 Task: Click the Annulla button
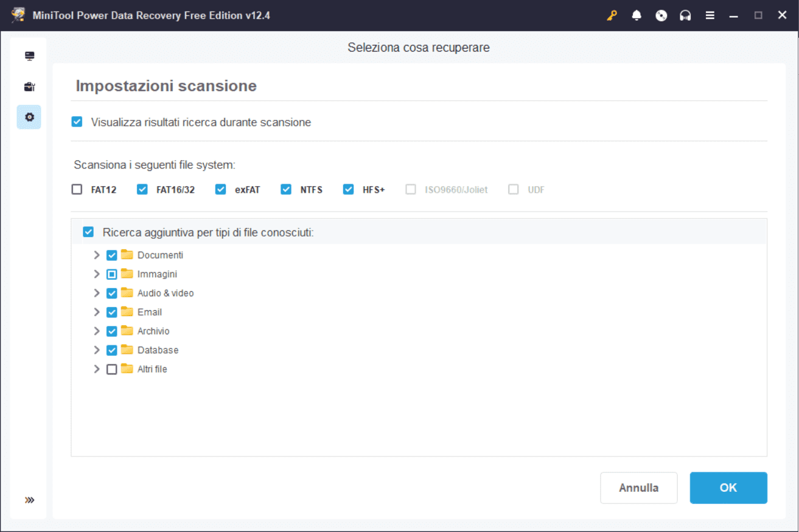coord(638,488)
